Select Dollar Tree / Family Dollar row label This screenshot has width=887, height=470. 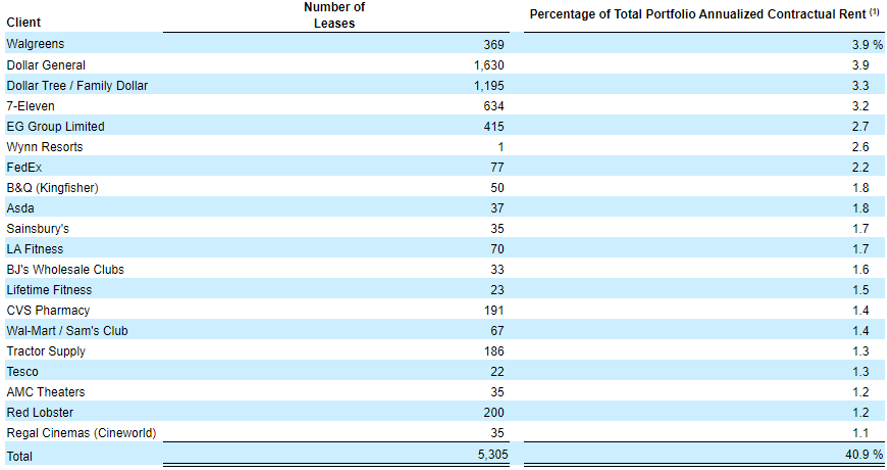[x=77, y=85]
